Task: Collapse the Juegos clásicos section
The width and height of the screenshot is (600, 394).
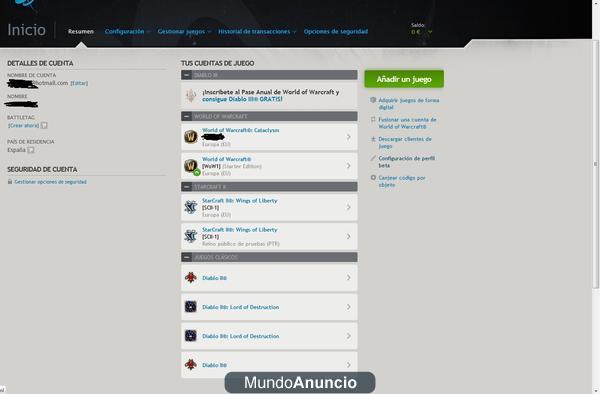Action: [x=186, y=257]
